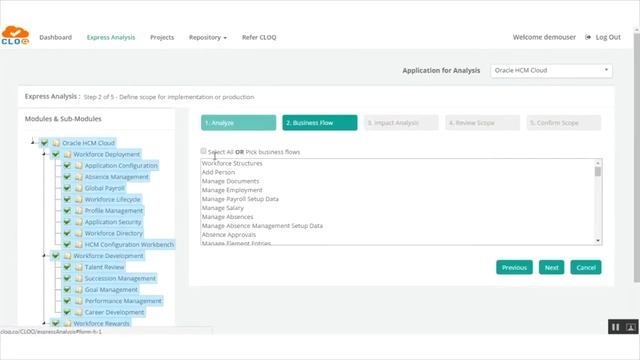Click the business flows list scroll-down arrow
640x360 pixels.
click(598, 241)
